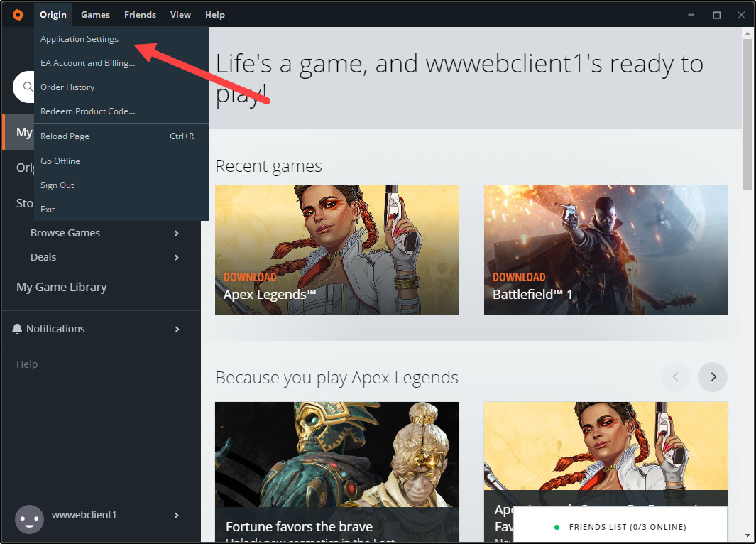Select Go Offline
Viewport: 756px width, 544px height.
click(121, 161)
